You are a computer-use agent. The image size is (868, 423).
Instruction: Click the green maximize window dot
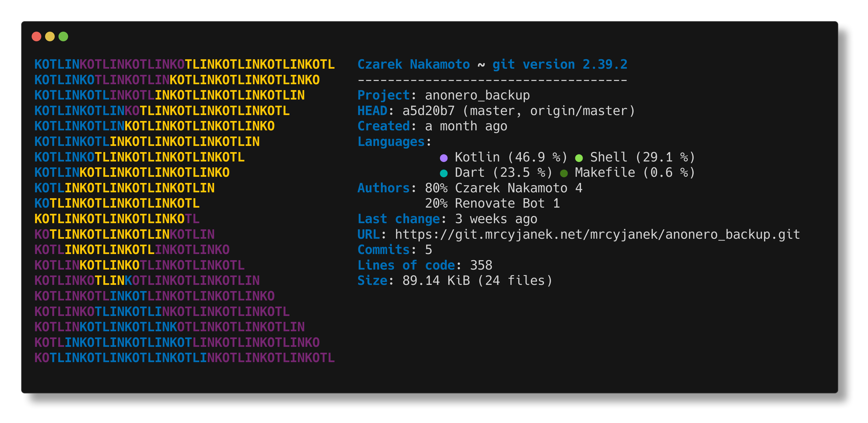point(63,36)
